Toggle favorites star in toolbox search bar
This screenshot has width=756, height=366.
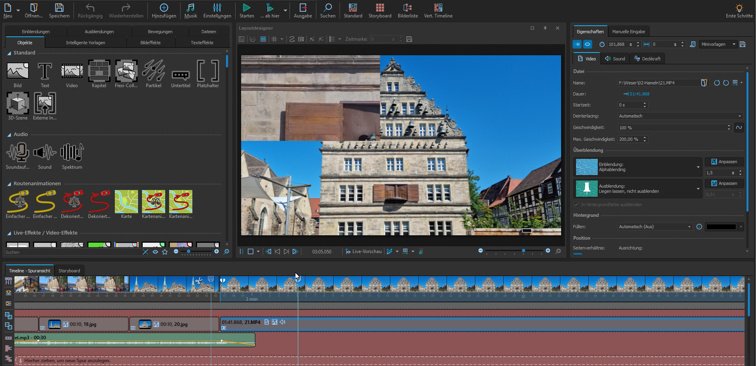tap(165, 252)
